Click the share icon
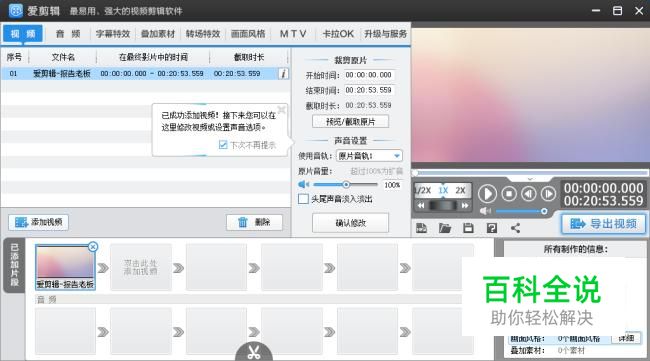Image resolution: width=650 pixels, height=361 pixels. (515, 228)
